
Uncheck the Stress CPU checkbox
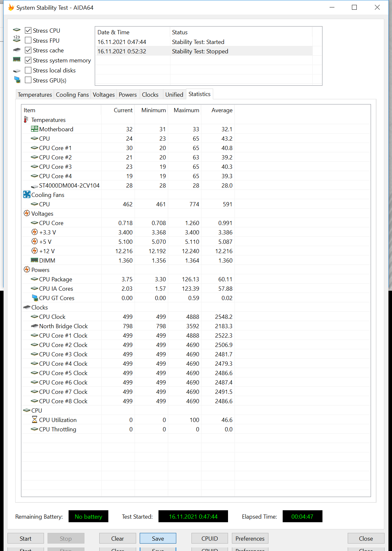coord(28,30)
